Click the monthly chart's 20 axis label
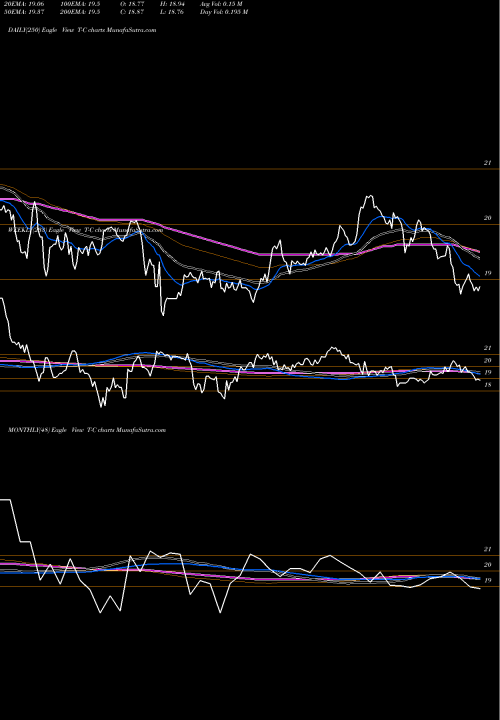The width and height of the screenshot is (500, 720). pyautogui.click(x=488, y=565)
